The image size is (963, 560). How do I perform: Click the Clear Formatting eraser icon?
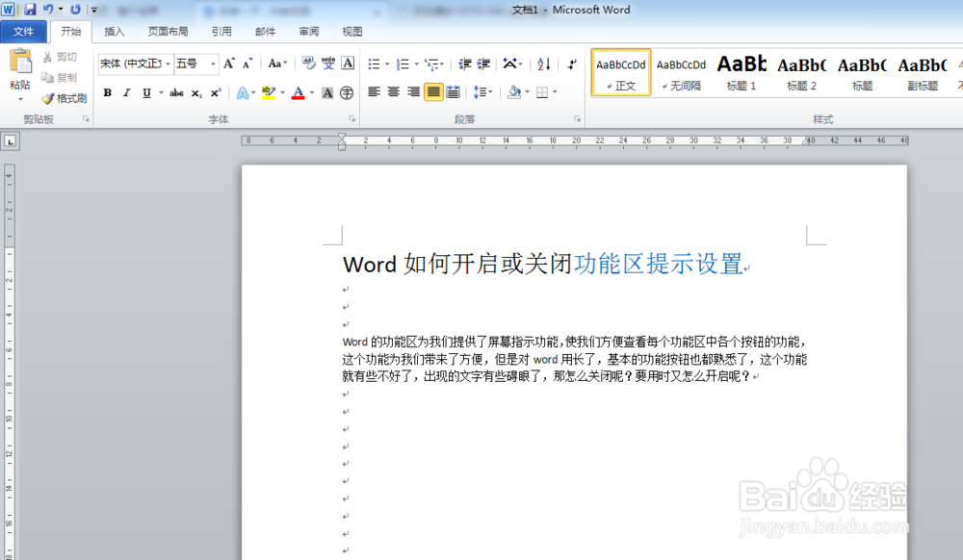point(309,64)
